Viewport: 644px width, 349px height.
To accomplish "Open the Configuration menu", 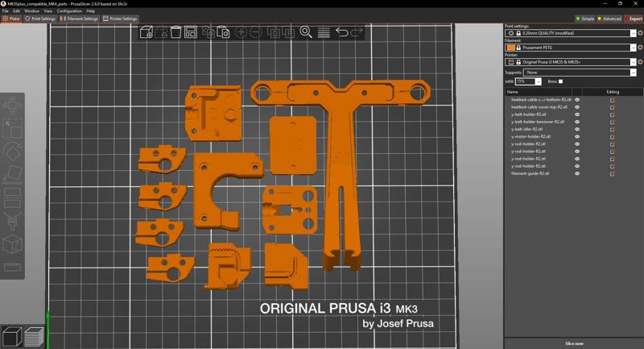I will click(69, 11).
